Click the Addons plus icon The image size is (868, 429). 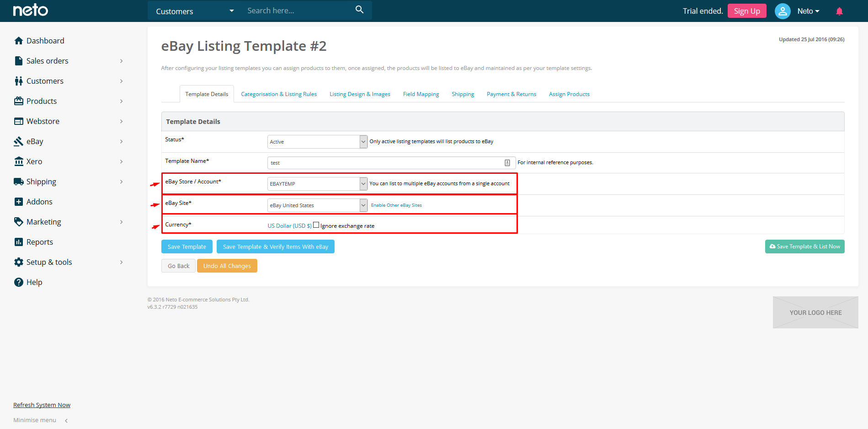click(19, 202)
